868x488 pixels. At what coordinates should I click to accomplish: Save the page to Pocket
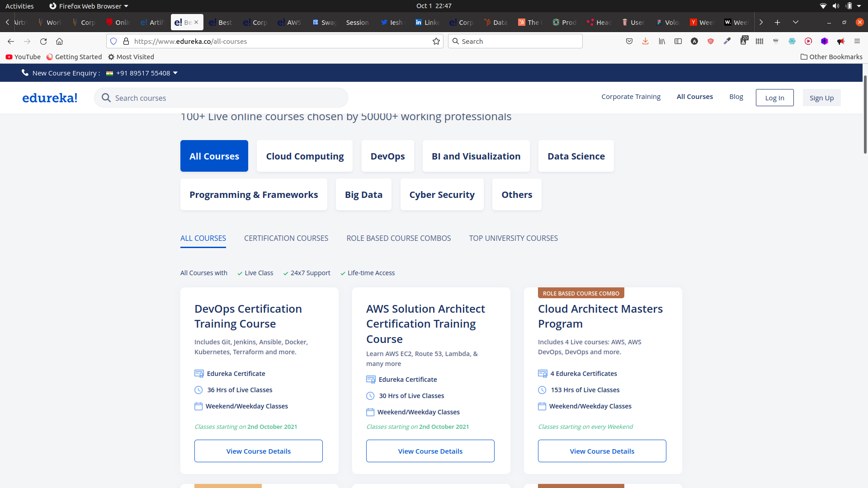tap(629, 41)
